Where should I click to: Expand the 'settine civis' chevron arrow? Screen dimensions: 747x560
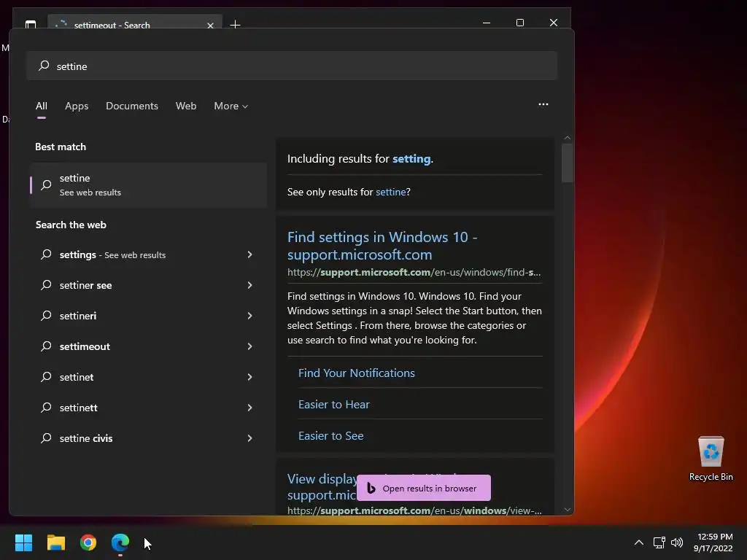pos(249,438)
